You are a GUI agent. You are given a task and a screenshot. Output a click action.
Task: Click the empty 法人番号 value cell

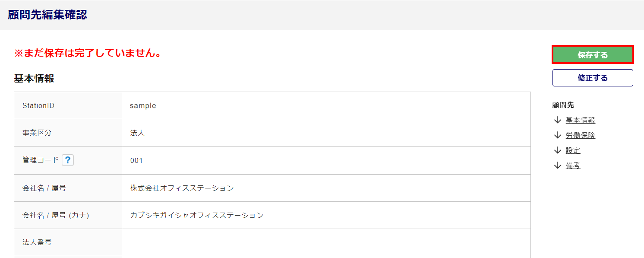point(326,242)
